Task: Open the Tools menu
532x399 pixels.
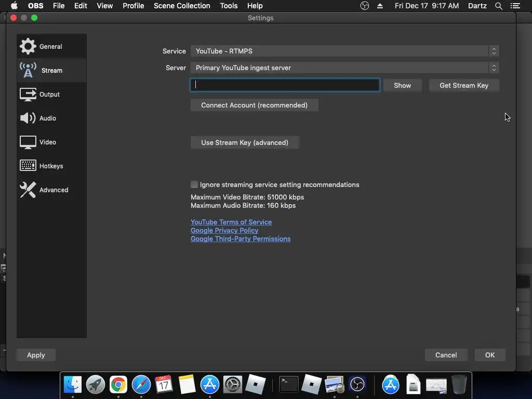Action: [229, 6]
